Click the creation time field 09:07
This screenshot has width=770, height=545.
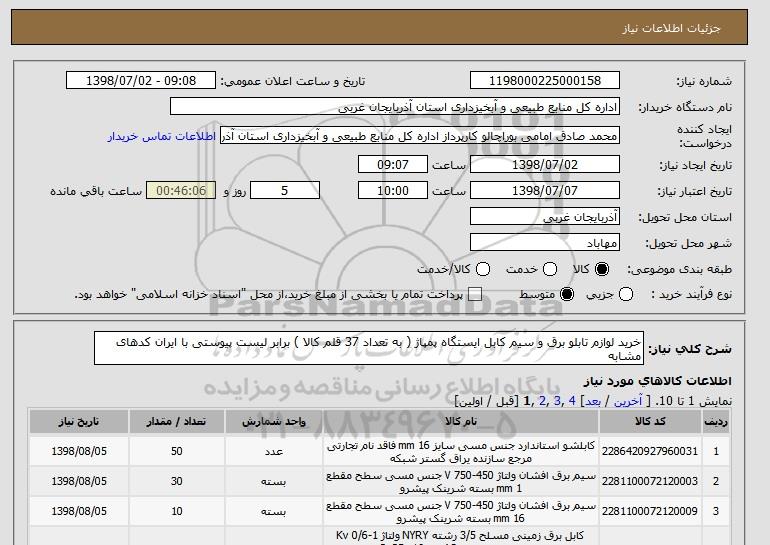click(x=393, y=164)
